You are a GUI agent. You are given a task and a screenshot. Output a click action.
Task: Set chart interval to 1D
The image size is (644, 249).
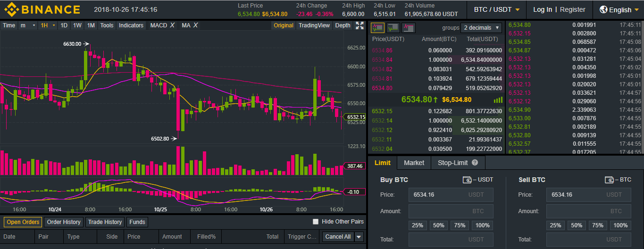coord(64,25)
